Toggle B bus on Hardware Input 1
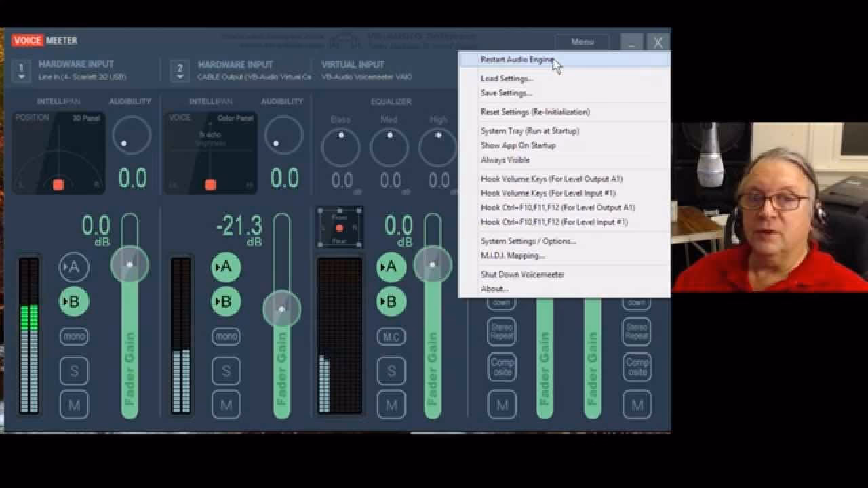 click(73, 302)
